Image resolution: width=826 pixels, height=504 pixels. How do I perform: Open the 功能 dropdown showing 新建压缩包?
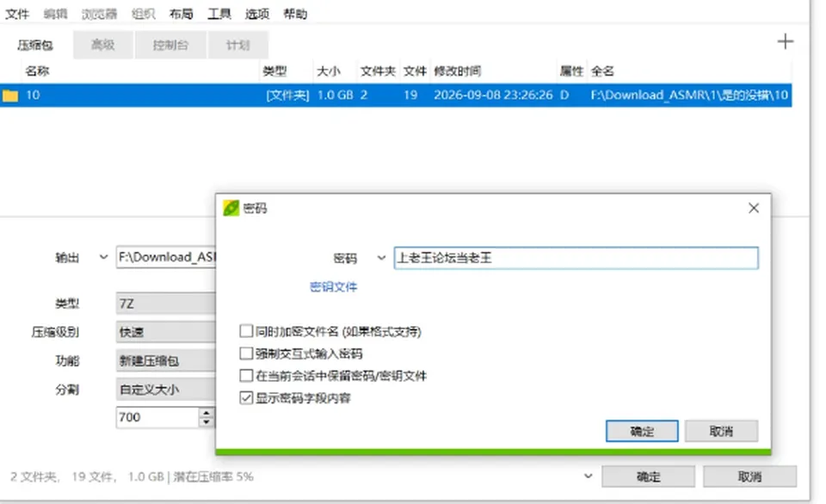pyautogui.click(x=165, y=360)
